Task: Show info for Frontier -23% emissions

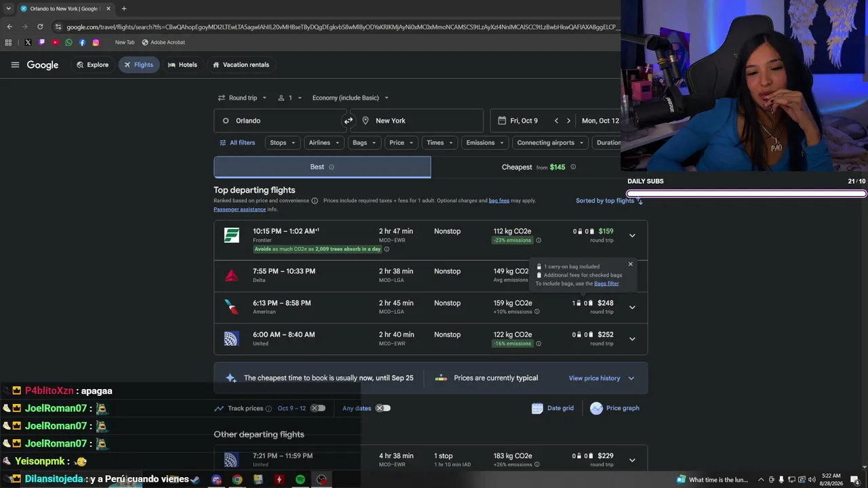Action: [x=538, y=240]
